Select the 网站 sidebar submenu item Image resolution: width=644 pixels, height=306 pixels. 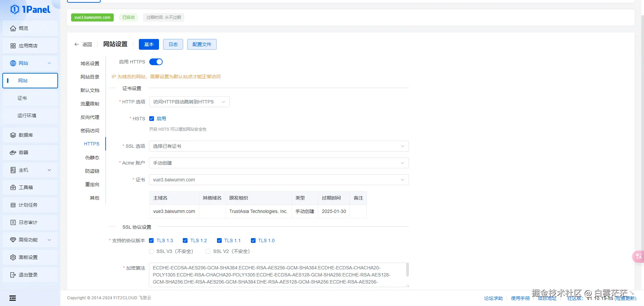[x=30, y=81]
